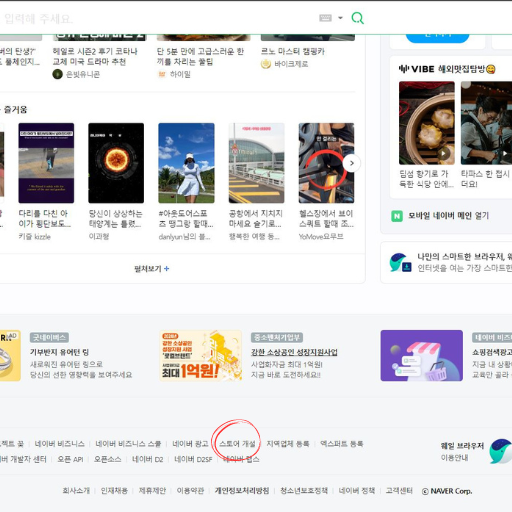The height and width of the screenshot is (512, 512).
Task: Open 지역업체 등록 footer link
Action: point(288,444)
